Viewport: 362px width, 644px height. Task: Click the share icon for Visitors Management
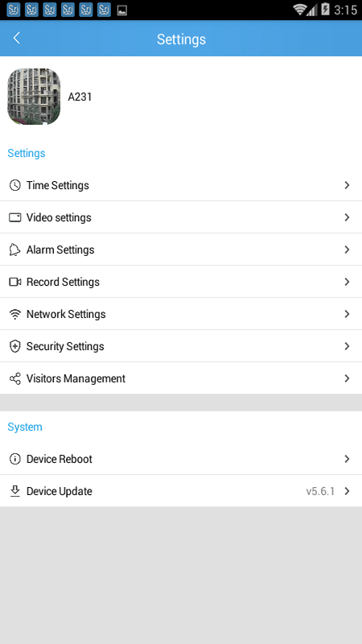(14, 378)
